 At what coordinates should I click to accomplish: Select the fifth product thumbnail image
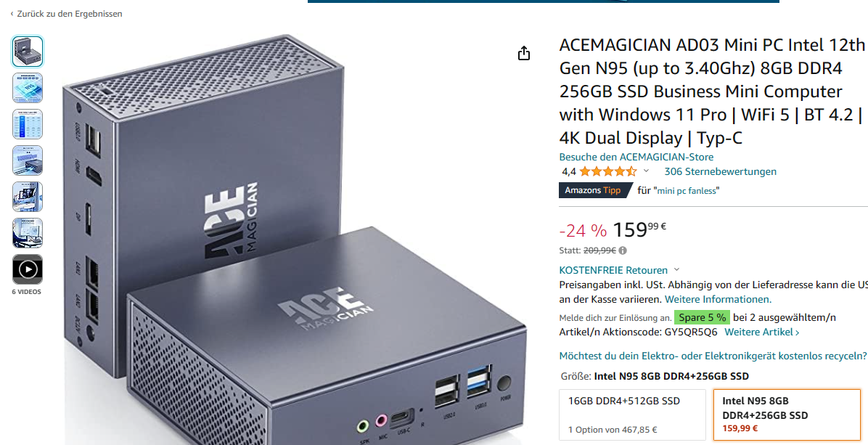(x=28, y=197)
